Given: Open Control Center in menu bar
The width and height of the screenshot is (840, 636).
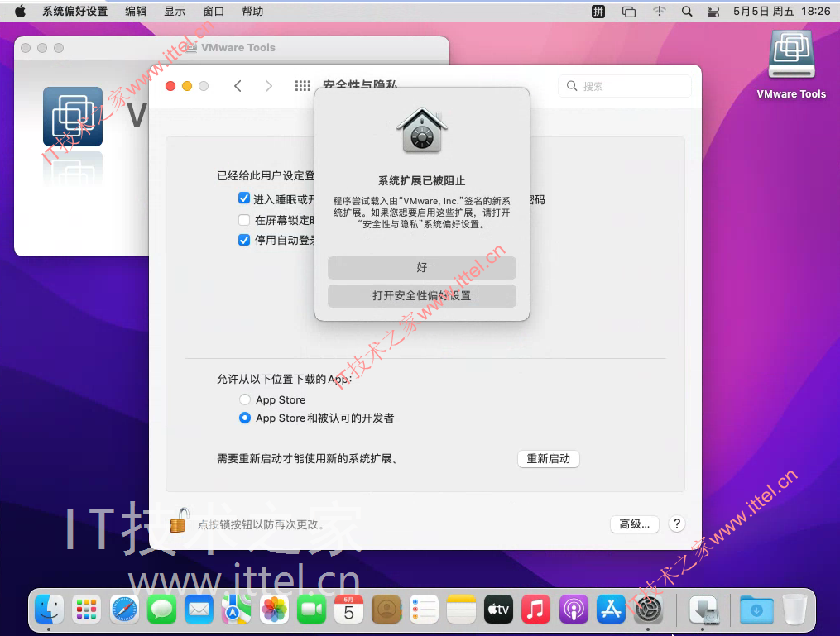Looking at the screenshot, I should pos(713,12).
